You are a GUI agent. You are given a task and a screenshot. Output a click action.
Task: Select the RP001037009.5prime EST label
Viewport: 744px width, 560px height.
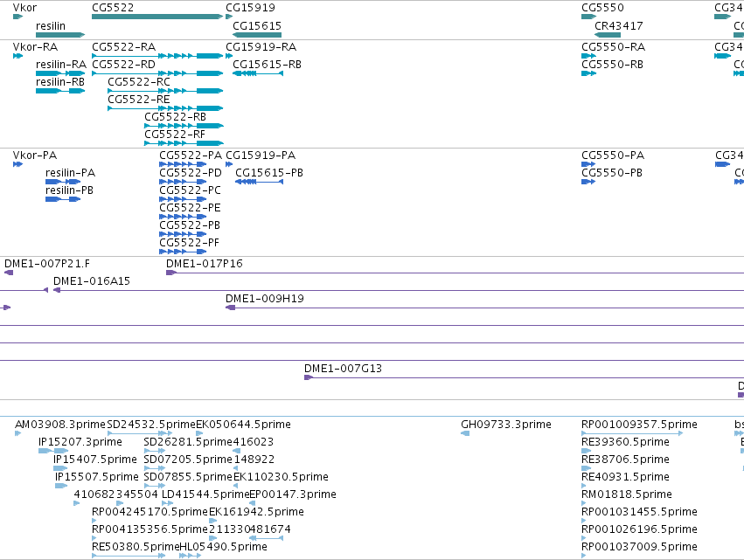point(640,547)
